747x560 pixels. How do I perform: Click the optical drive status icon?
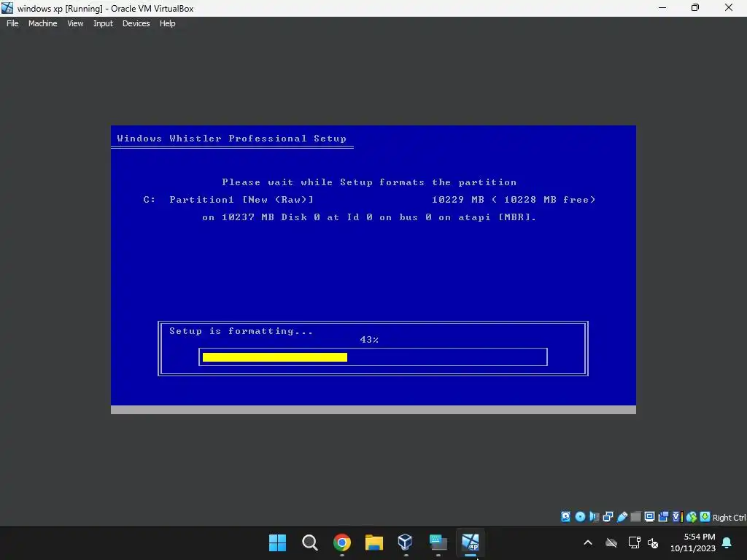coord(580,517)
